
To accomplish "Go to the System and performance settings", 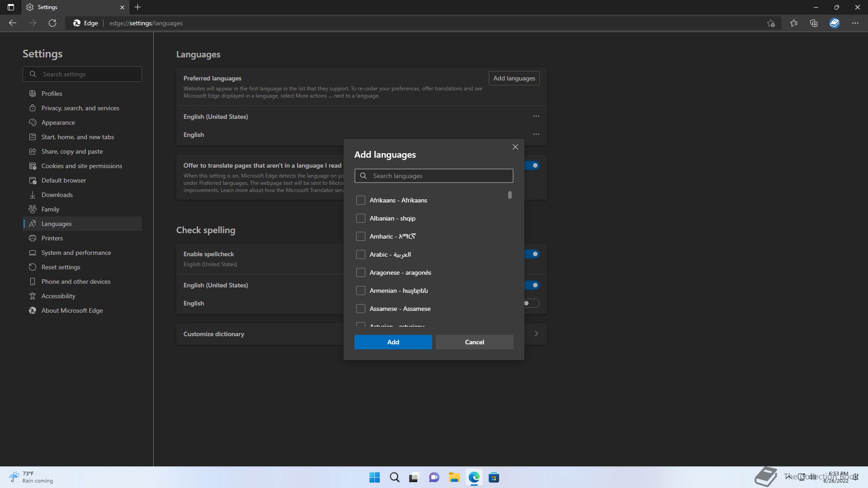I will pyautogui.click(x=76, y=253).
